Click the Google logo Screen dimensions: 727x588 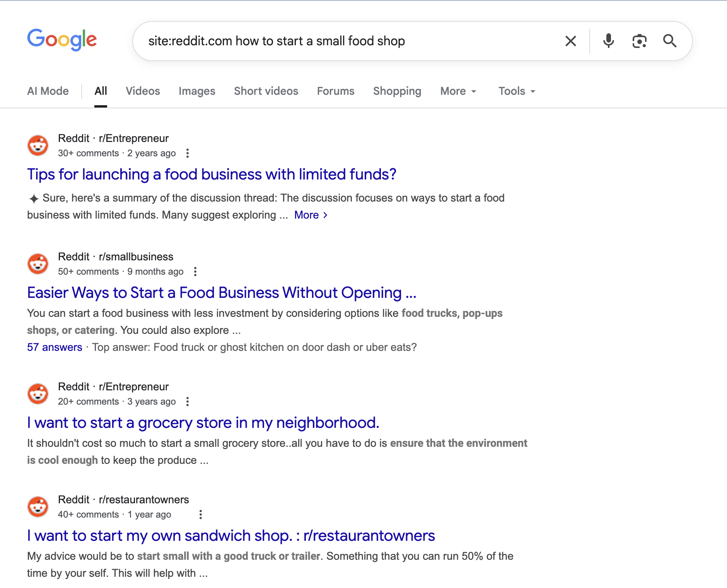pyautogui.click(x=62, y=39)
